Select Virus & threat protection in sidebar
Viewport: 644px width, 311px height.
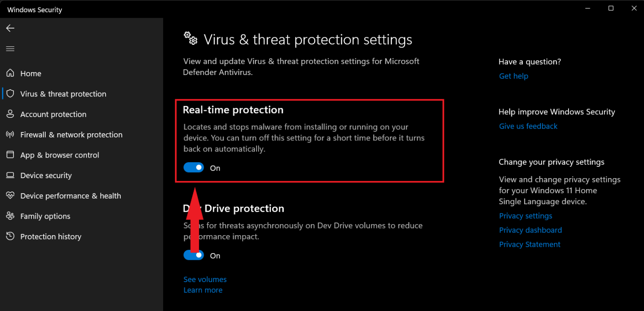click(x=63, y=93)
